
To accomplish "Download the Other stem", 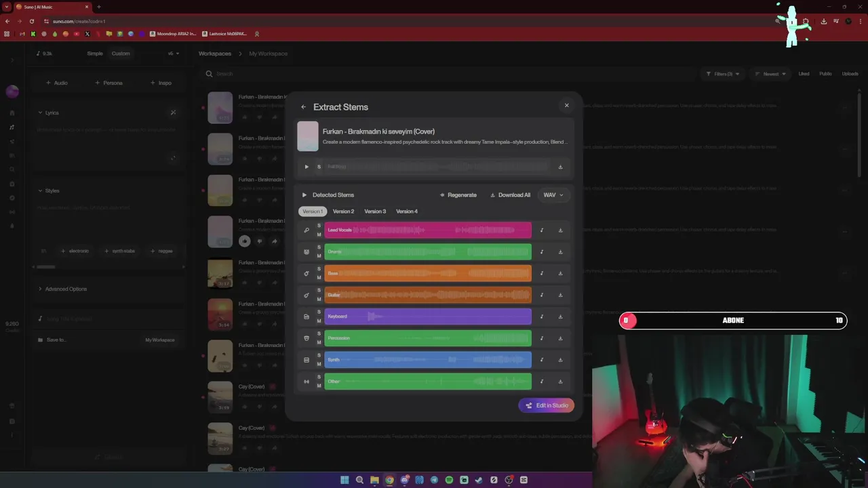I will click(560, 382).
